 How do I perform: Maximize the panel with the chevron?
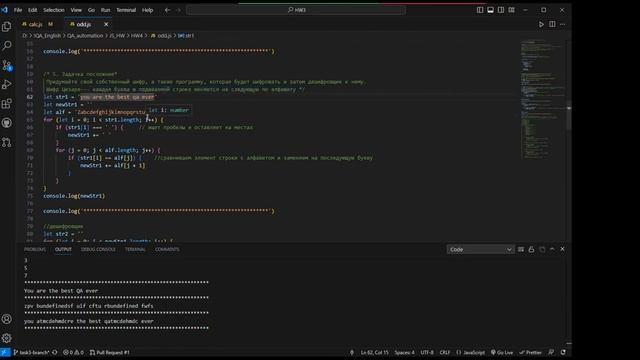pyautogui.click(x=552, y=249)
